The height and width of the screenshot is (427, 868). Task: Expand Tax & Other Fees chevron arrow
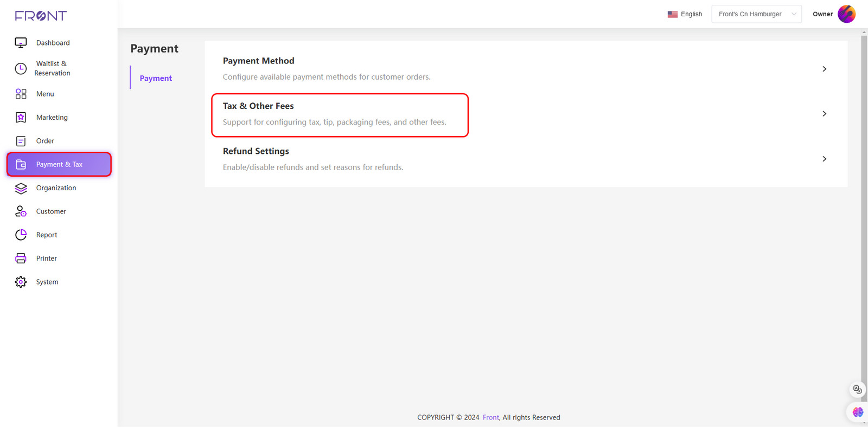pyautogui.click(x=824, y=114)
